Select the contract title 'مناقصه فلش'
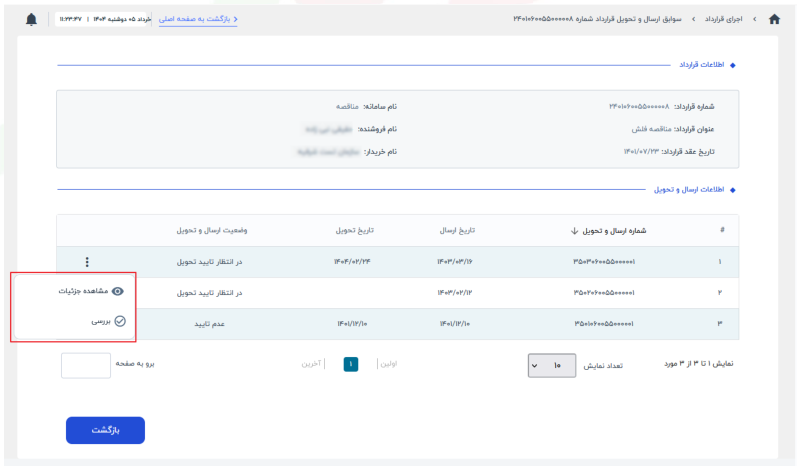801x470 pixels. [651, 129]
